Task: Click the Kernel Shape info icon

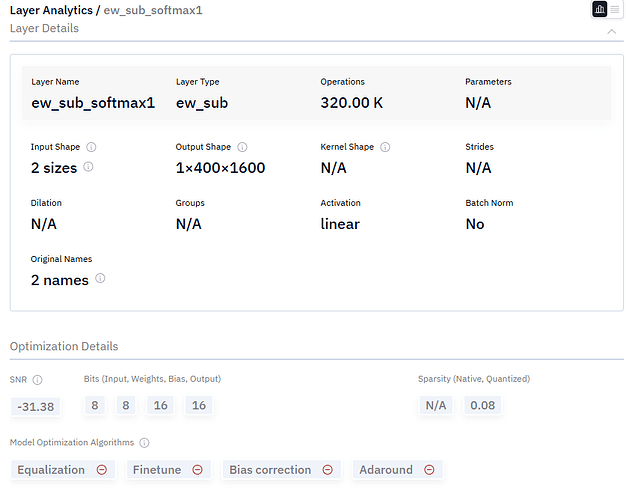Action: (386, 147)
